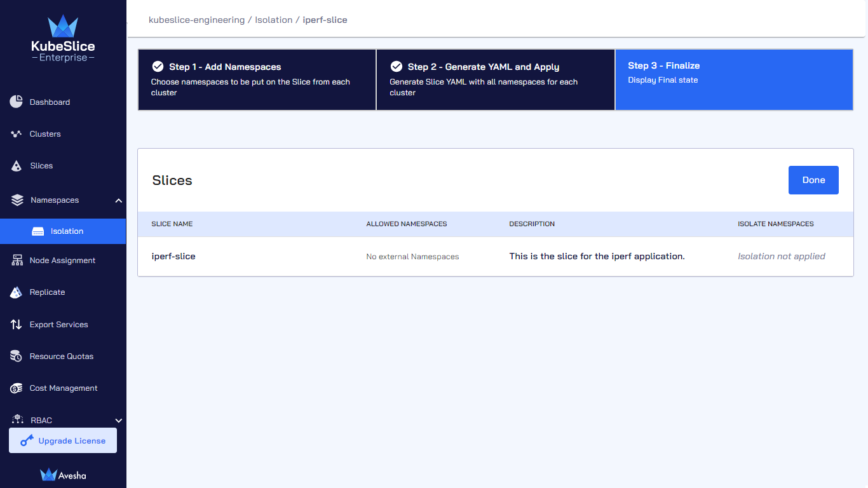Click the Node Assignment hierarchy icon
The height and width of the screenshot is (488, 868).
(x=17, y=261)
